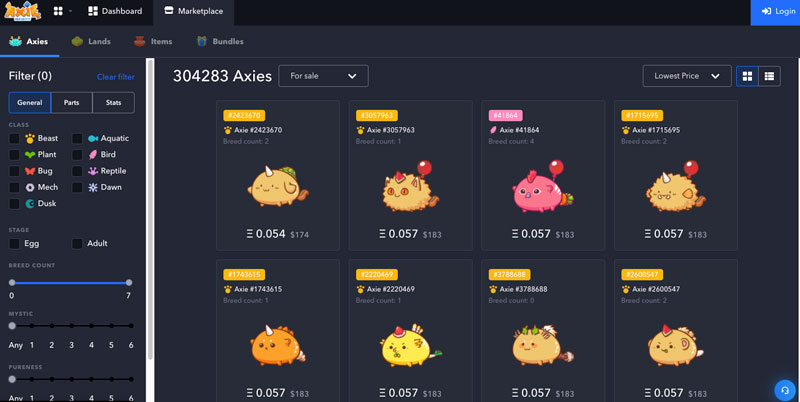Click the breed count maximum slider handle
The image size is (800, 402).
pyautogui.click(x=129, y=283)
